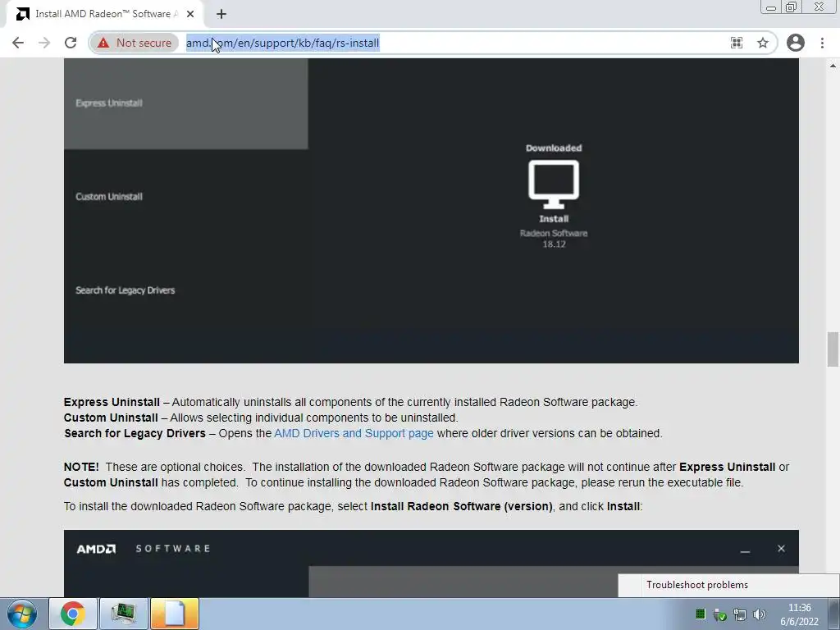
Task: Click the Radeon Software 18.12 version text
Action: 554,239
